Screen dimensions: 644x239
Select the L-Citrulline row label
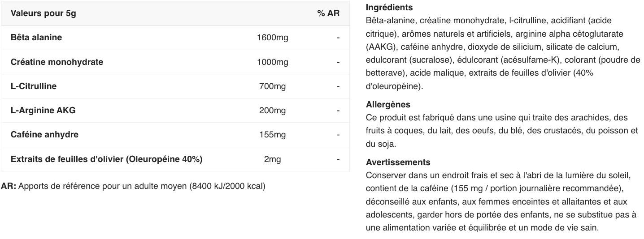[x=34, y=86]
